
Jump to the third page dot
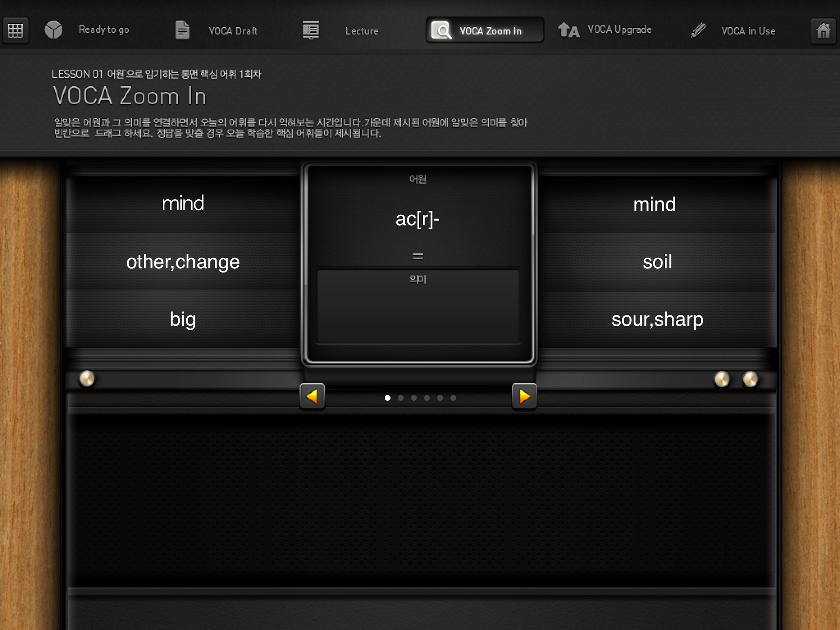[414, 398]
